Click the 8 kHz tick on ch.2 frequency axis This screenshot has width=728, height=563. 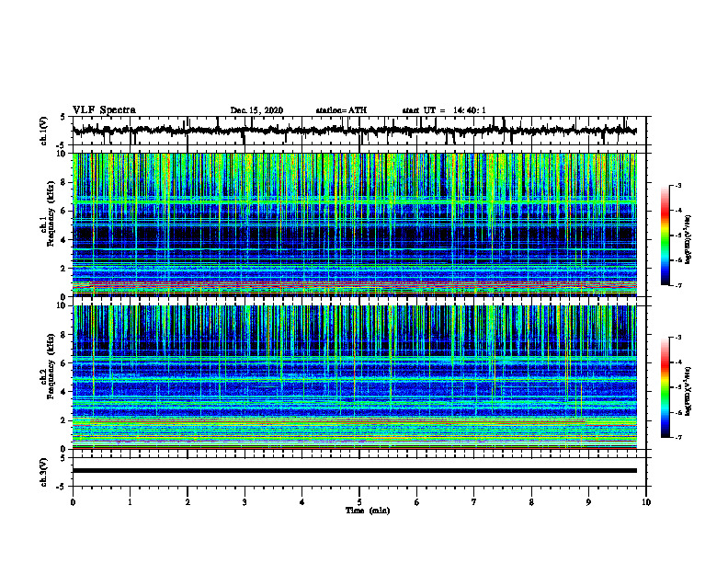pos(64,335)
